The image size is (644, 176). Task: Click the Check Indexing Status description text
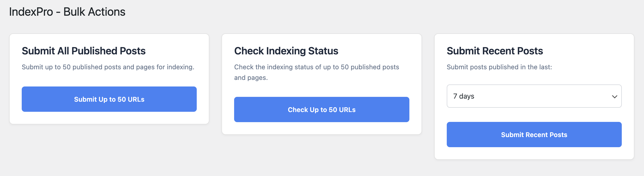(317, 72)
